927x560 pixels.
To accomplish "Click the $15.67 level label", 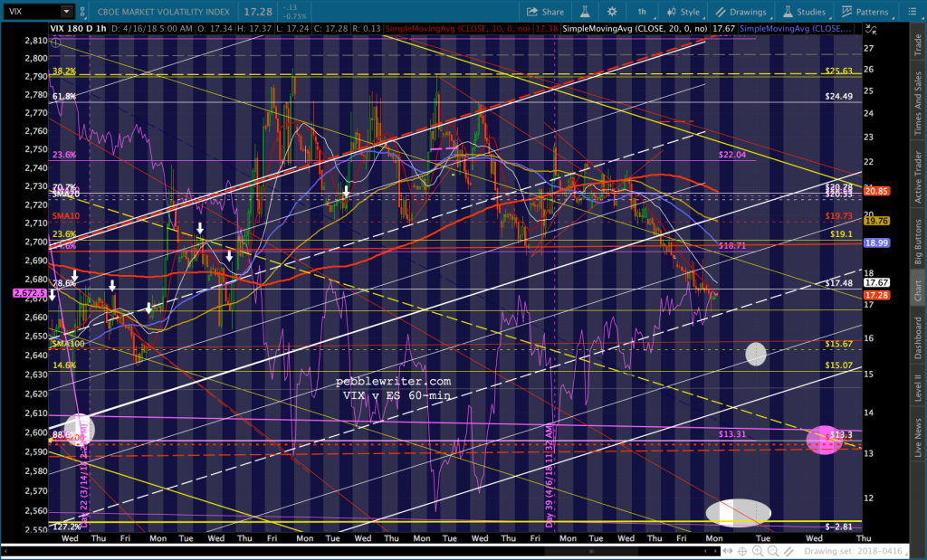I will tap(839, 344).
